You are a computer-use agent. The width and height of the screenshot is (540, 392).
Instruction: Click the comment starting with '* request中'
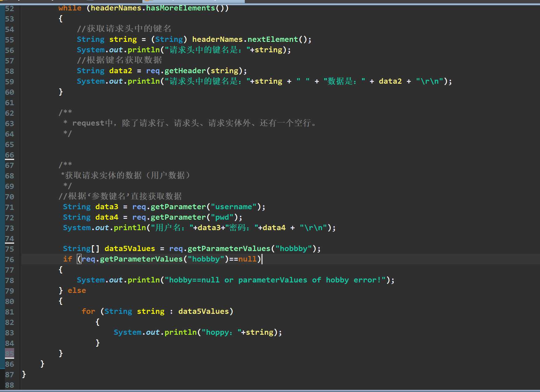pos(190,123)
